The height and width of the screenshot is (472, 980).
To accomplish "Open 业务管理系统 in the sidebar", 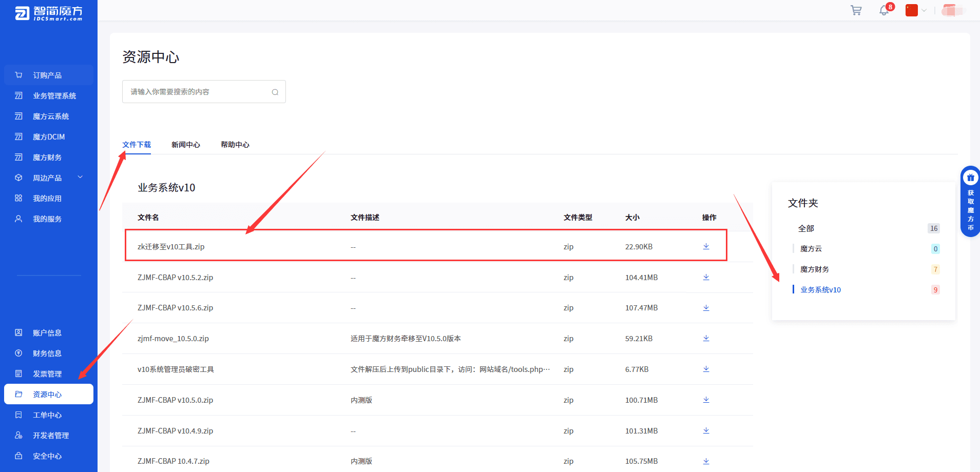I will (49, 95).
